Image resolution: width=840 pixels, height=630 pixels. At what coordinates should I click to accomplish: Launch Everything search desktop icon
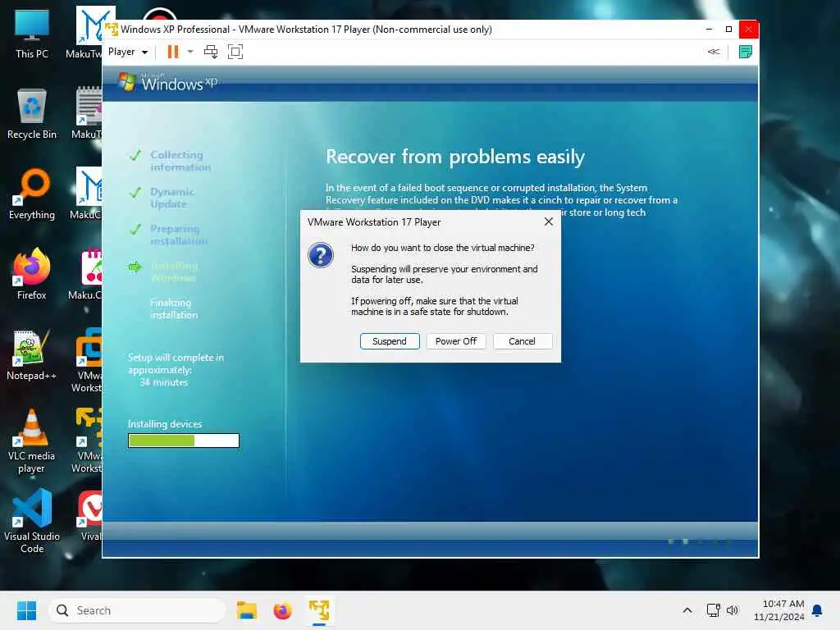32,194
